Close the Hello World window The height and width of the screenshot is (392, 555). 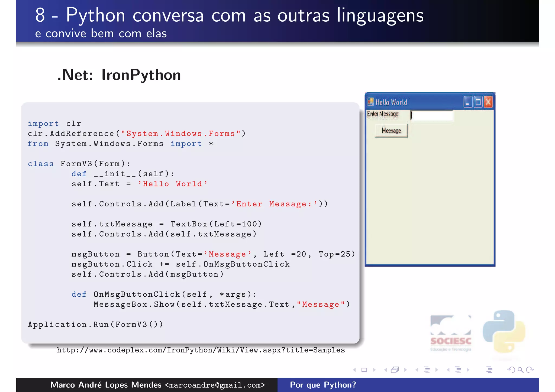pyautogui.click(x=488, y=102)
